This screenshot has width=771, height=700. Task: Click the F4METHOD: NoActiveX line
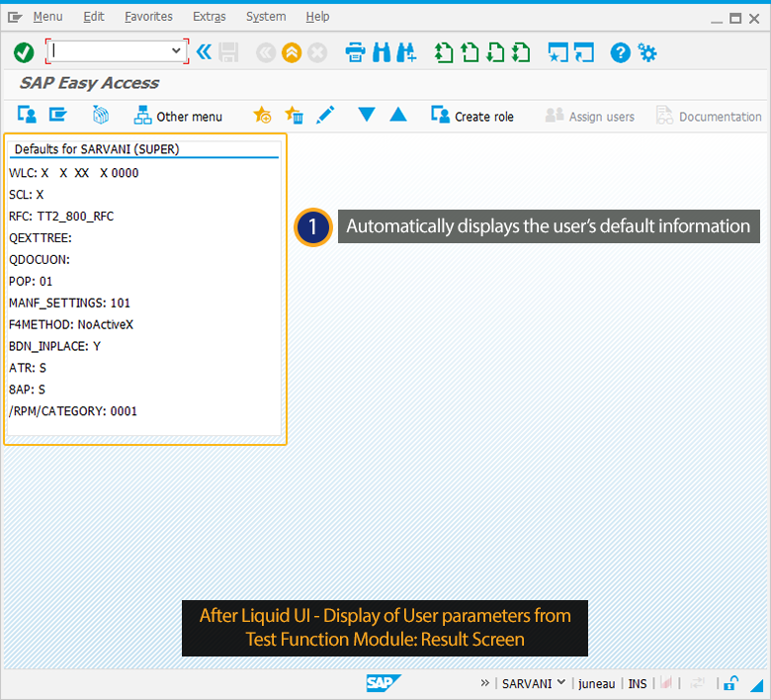tap(71, 324)
